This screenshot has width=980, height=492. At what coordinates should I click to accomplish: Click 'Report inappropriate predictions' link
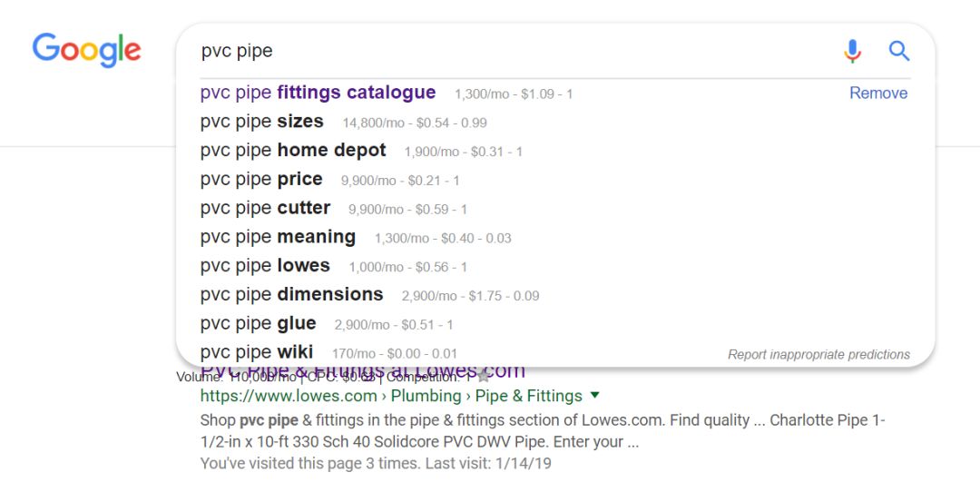[x=818, y=354]
